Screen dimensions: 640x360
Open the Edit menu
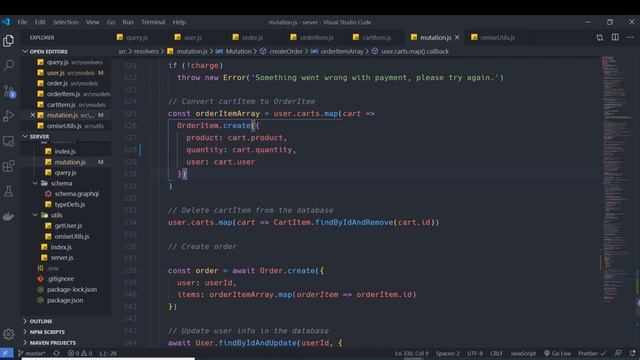coord(40,22)
